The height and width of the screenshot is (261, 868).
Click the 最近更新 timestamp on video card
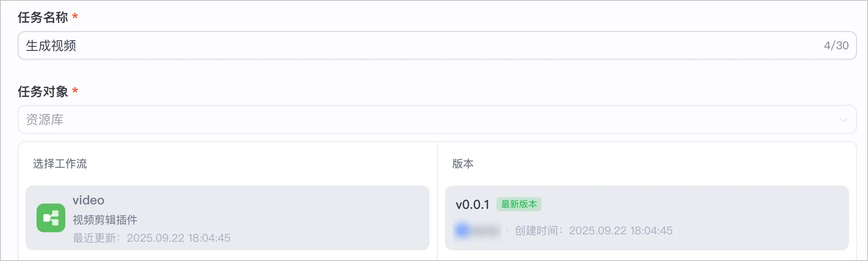[x=152, y=238]
